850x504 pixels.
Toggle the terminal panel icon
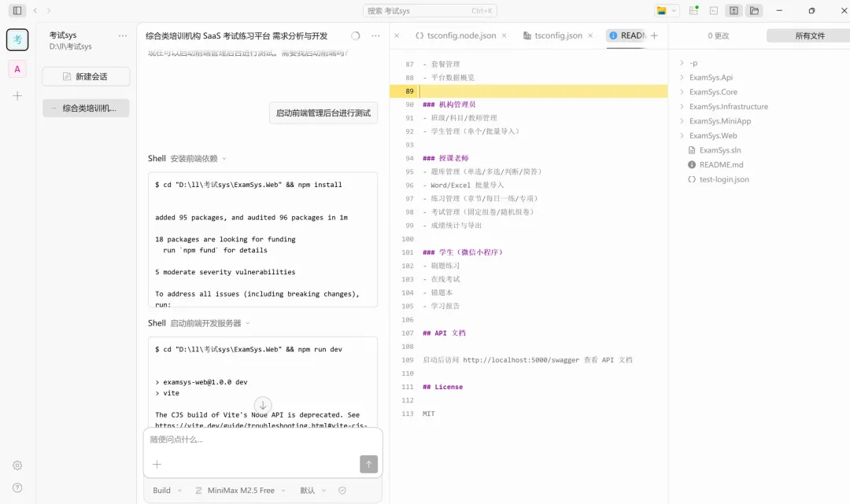(714, 10)
